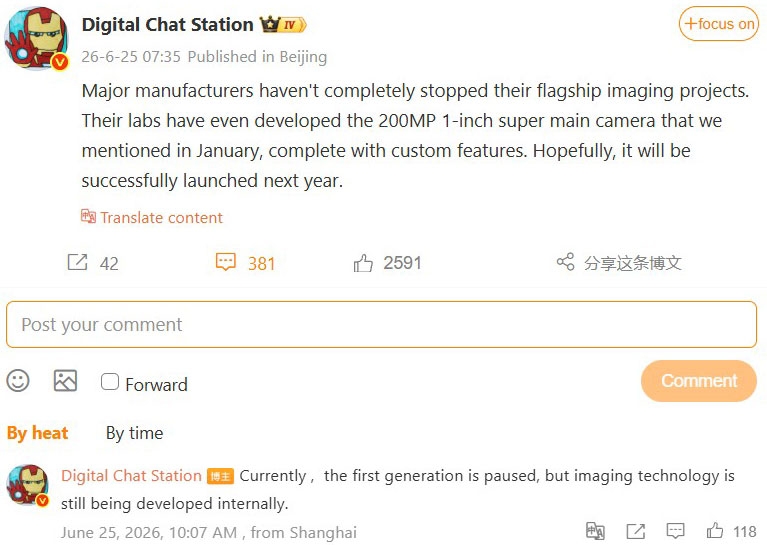Screen dimensions: 767x545
Task: Click the crown level IV badge
Action: (283, 24)
